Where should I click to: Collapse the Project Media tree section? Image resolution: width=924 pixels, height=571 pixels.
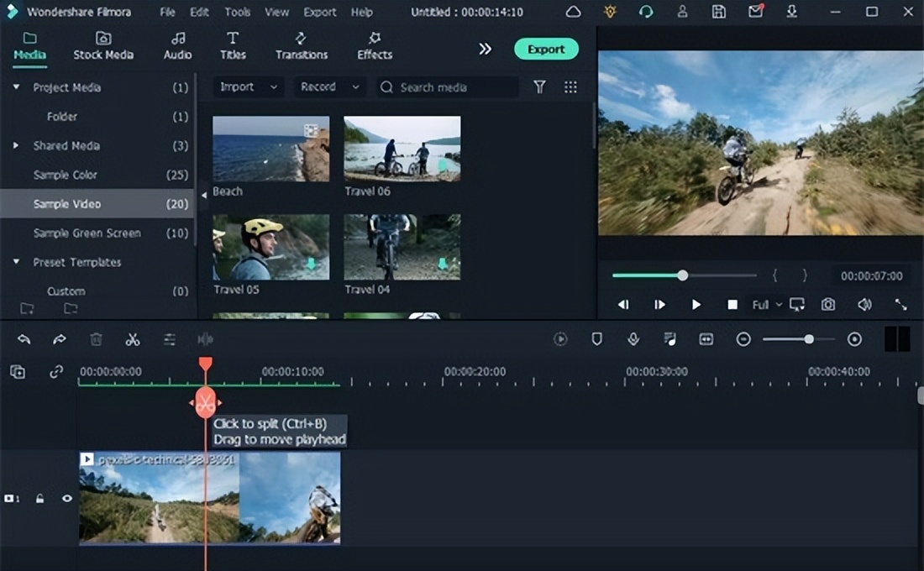point(16,87)
